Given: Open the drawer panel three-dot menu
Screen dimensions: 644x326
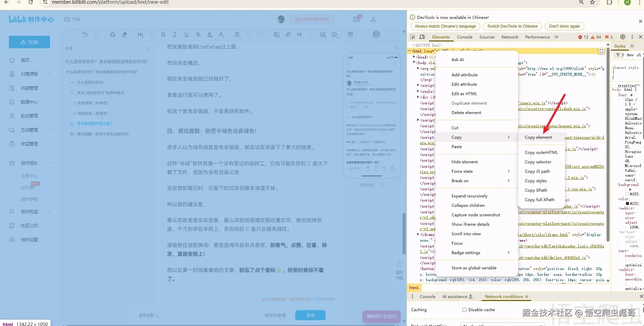Looking at the screenshot, I should (x=412, y=296).
